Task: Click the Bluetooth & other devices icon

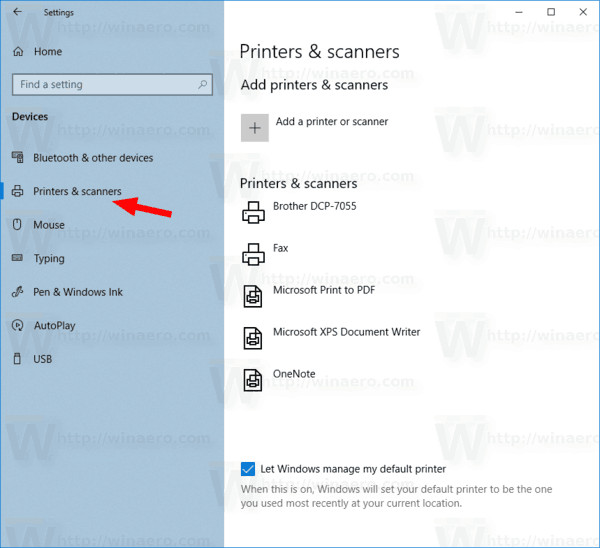Action: [18, 157]
